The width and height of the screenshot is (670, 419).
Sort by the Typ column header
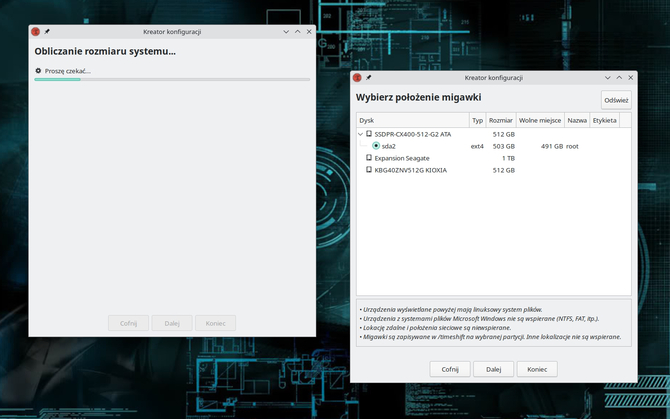pos(478,120)
